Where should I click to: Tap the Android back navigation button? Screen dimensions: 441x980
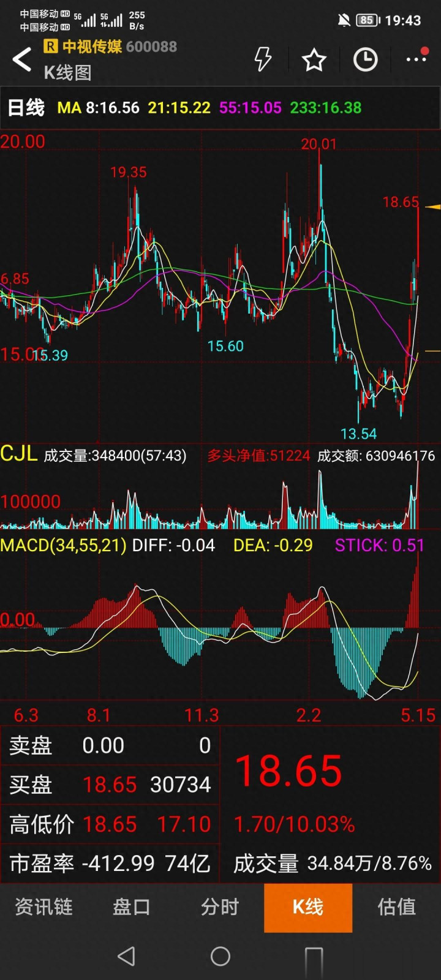[x=126, y=956]
